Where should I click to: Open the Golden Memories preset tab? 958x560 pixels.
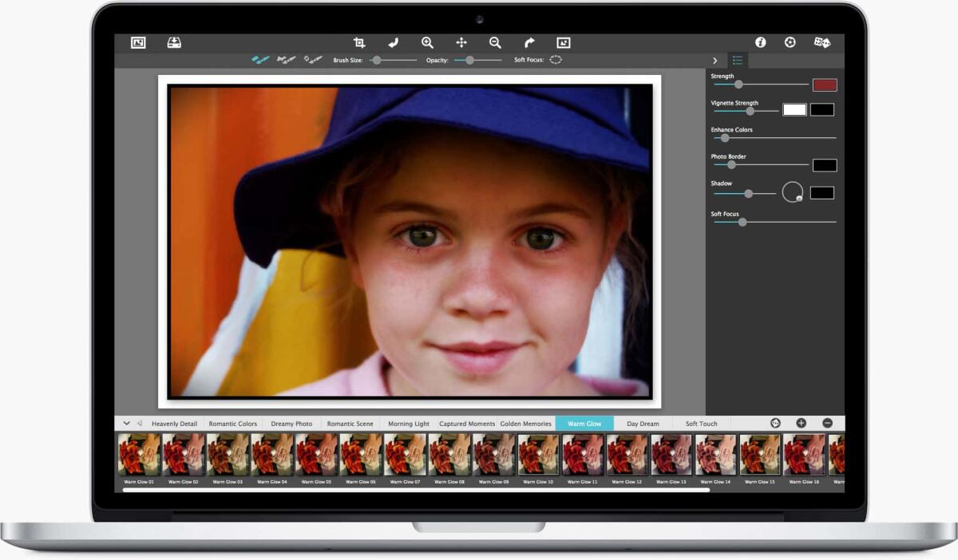click(526, 424)
